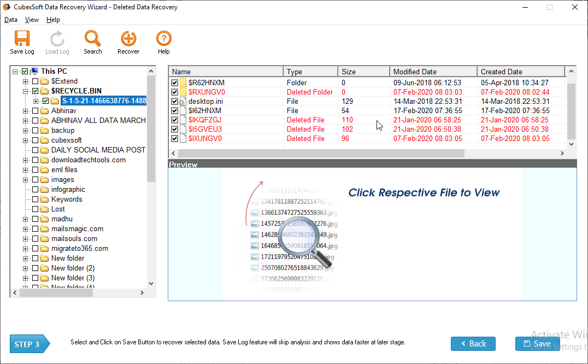Click the Recover lifebuoy icon

pyautogui.click(x=128, y=39)
